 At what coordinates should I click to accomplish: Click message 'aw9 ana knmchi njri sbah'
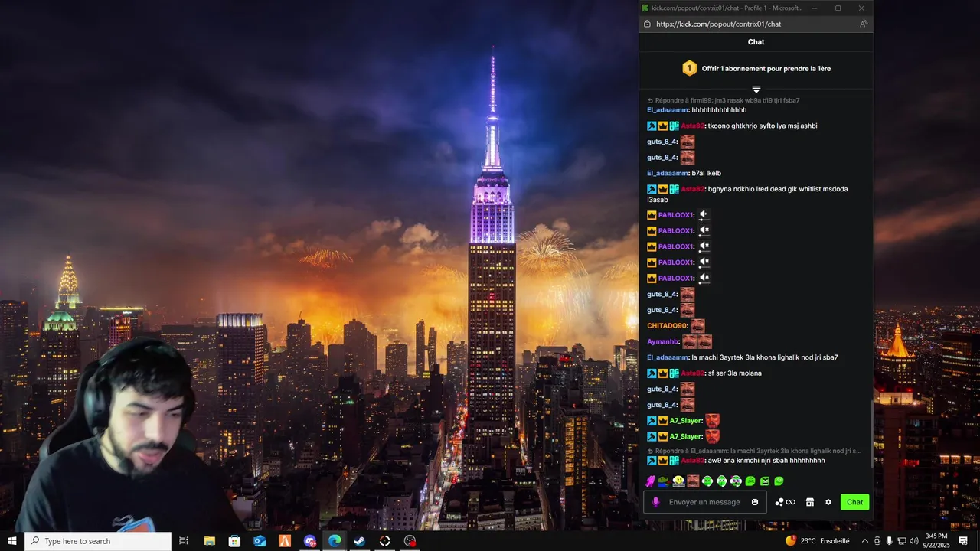click(766, 461)
